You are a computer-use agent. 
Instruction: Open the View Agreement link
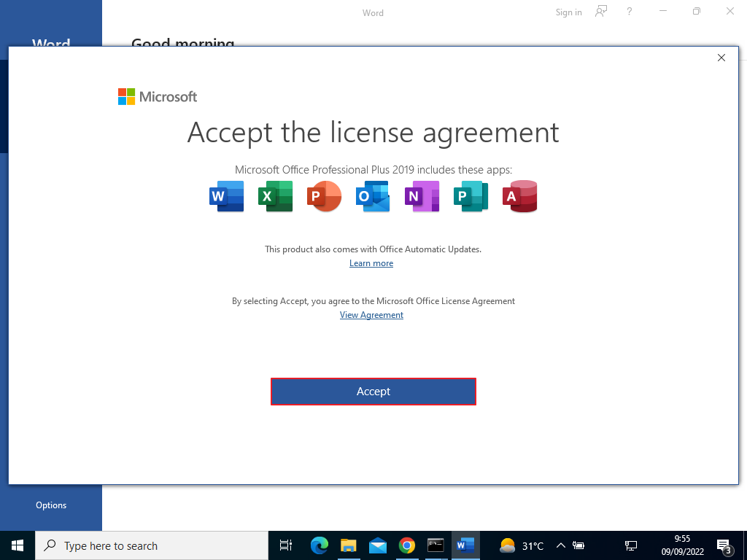(371, 315)
